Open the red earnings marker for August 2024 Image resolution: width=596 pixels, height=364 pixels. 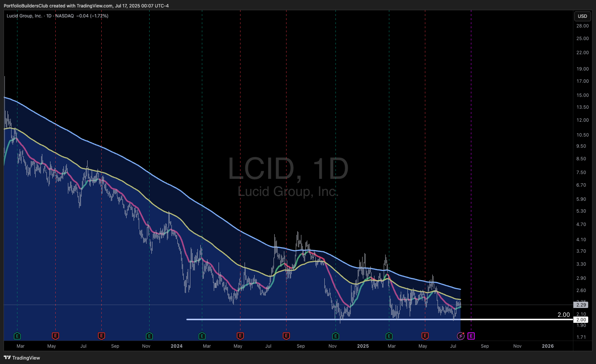click(x=286, y=336)
